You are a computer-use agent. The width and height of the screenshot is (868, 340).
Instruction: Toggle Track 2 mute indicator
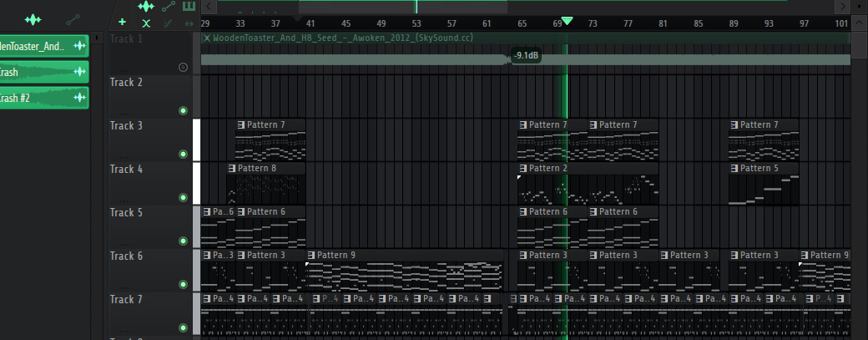pos(184,111)
